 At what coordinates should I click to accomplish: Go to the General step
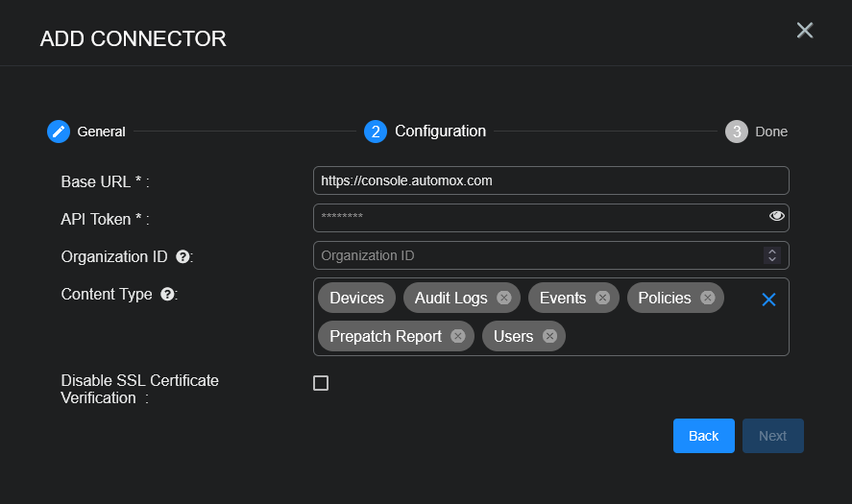[x=59, y=132]
